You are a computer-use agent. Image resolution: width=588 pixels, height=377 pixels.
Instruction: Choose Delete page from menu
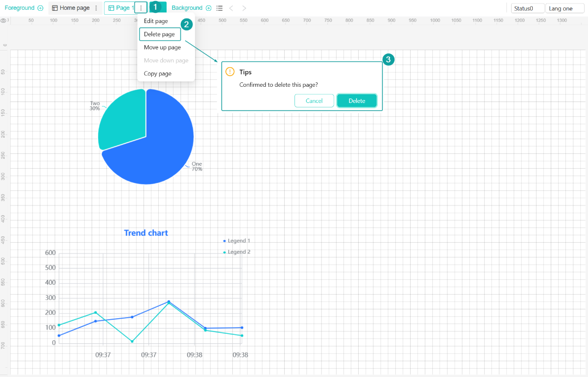pyautogui.click(x=160, y=34)
